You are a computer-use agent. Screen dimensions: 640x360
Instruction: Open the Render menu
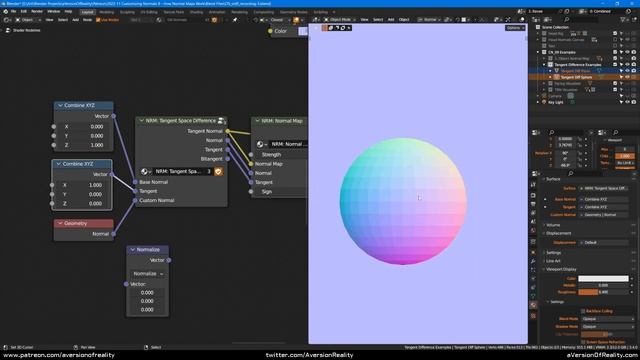37,11
